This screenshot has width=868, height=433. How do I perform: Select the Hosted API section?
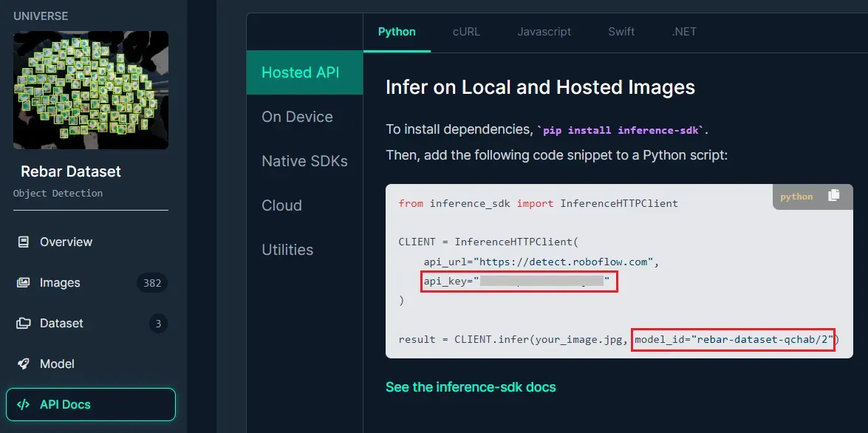coord(305,72)
